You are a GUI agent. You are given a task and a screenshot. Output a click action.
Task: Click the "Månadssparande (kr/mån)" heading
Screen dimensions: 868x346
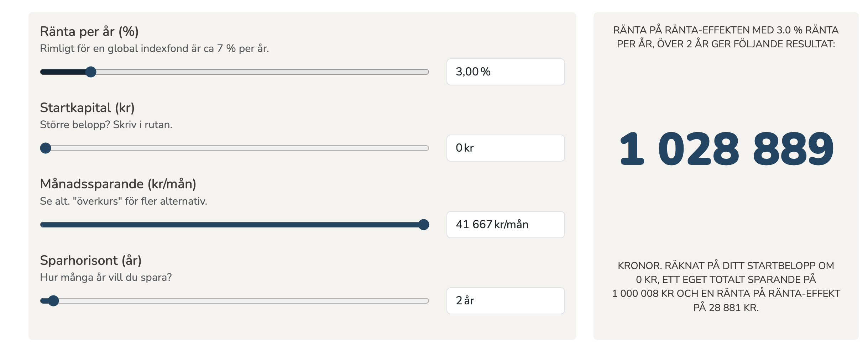[x=118, y=184]
